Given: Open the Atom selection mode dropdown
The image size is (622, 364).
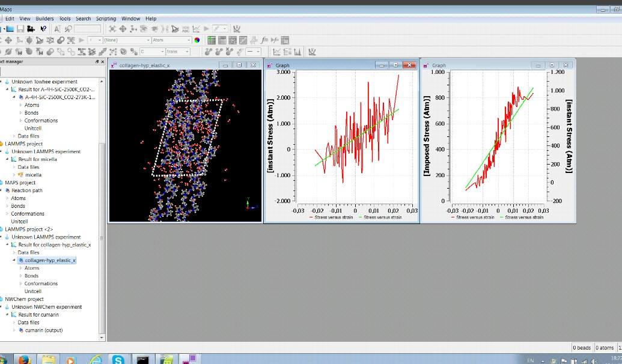Looking at the screenshot, I should (x=171, y=40).
